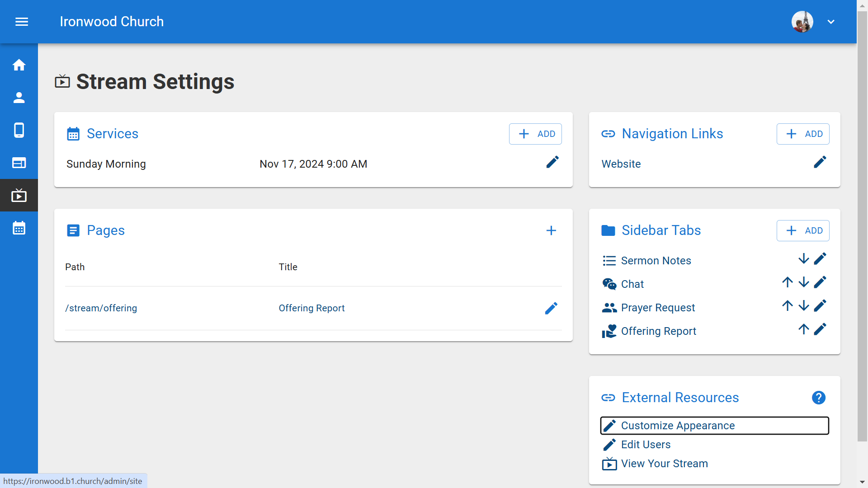Edit the Prayer Request sidebar tab
Viewport: 868px width, 488px height.
(x=820, y=306)
